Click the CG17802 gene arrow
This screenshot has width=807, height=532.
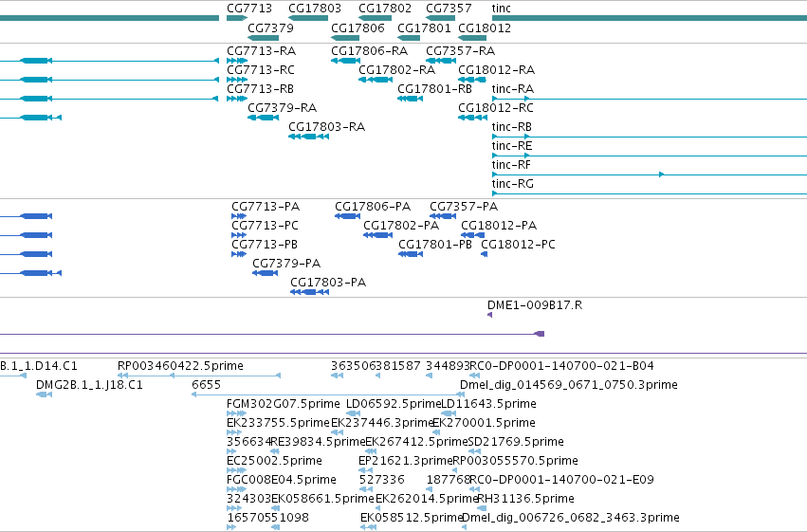pyautogui.click(x=376, y=18)
